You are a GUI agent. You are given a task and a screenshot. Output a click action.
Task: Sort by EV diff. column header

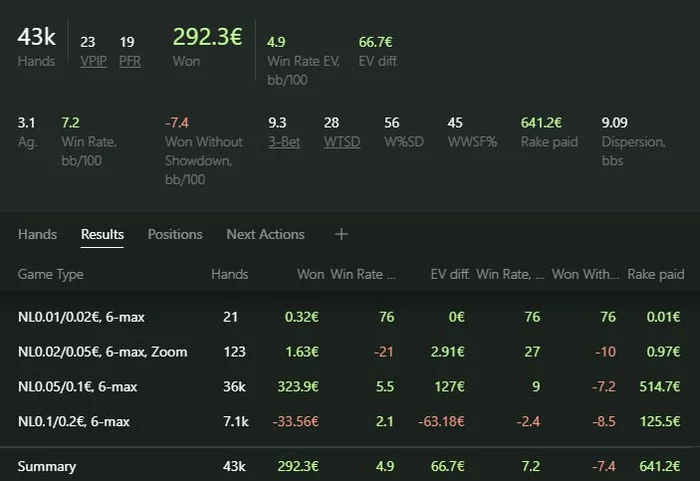pyautogui.click(x=450, y=274)
